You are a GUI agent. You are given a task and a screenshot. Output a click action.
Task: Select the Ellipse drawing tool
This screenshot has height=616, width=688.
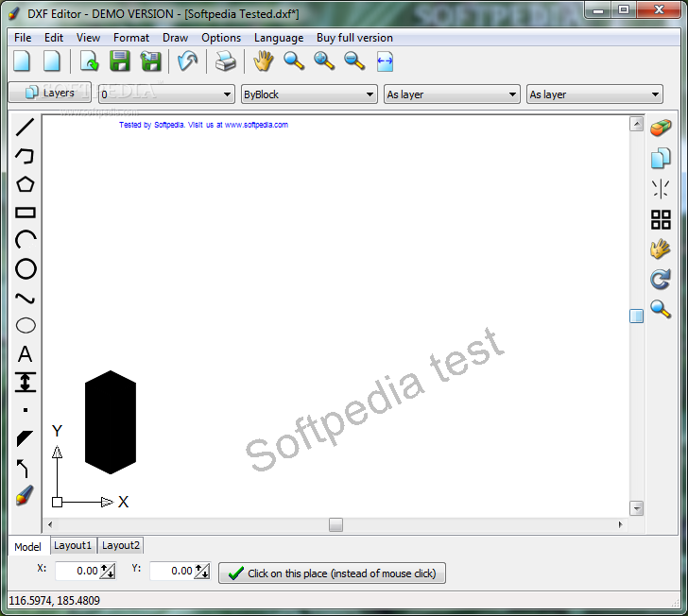[26, 326]
